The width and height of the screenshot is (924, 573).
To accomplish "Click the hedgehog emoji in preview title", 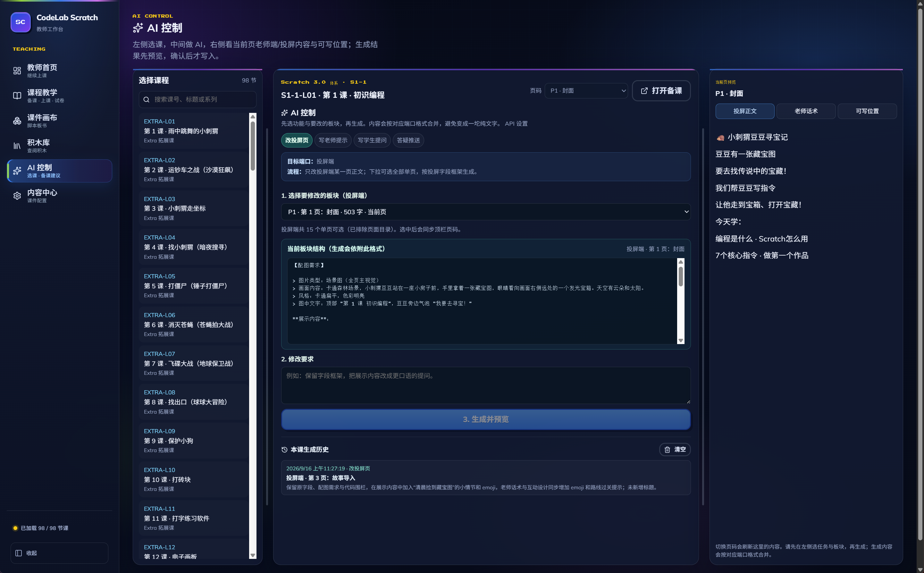I will click(720, 138).
